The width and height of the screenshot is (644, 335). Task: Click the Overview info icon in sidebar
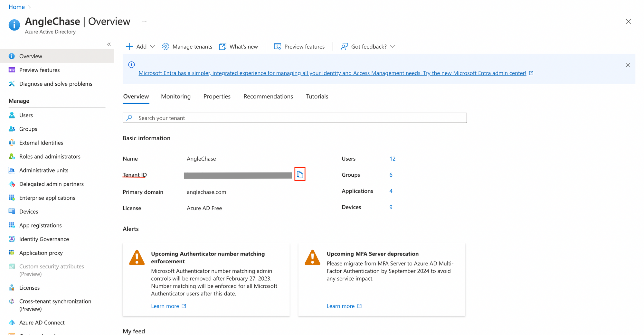(12, 56)
